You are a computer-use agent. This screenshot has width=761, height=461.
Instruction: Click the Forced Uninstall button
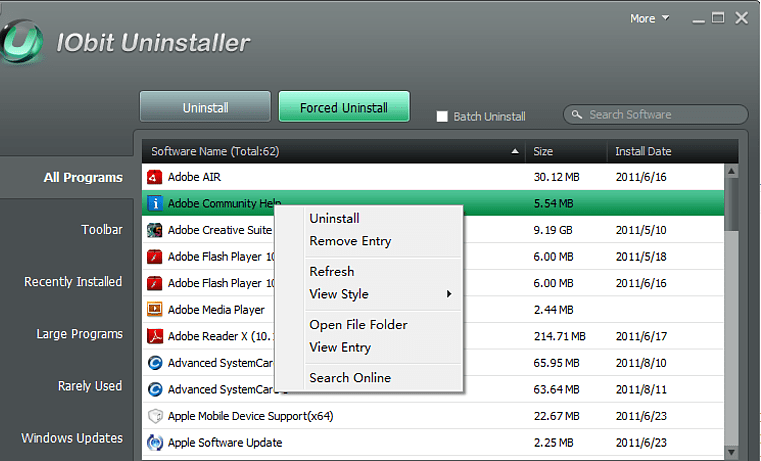click(x=344, y=107)
